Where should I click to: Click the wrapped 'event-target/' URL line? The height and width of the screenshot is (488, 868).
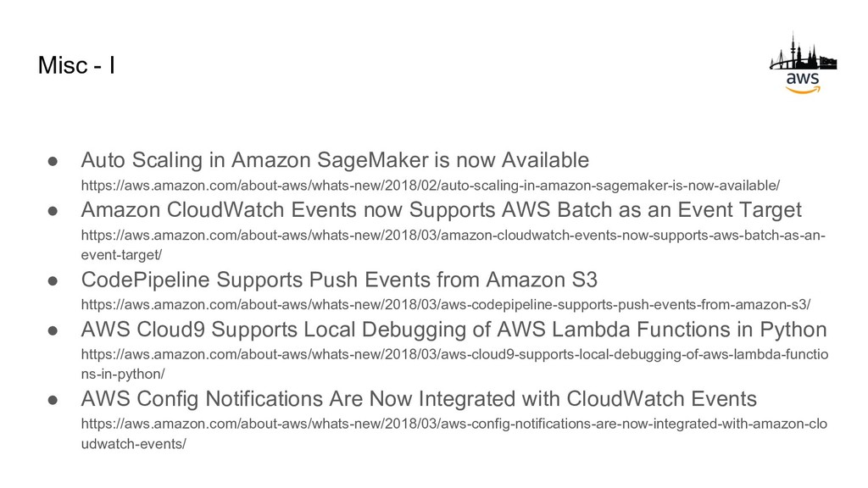point(121,255)
